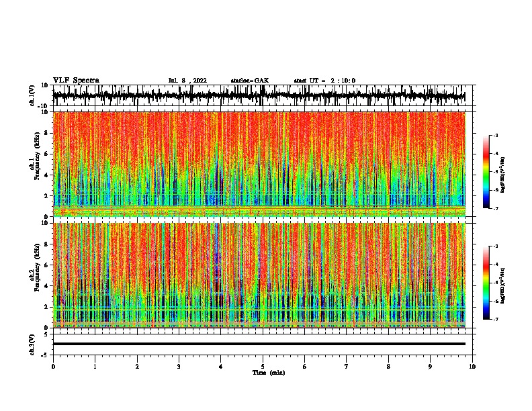Click the "6" kHz tick on ch.2 frequency axis

[x=46, y=265]
